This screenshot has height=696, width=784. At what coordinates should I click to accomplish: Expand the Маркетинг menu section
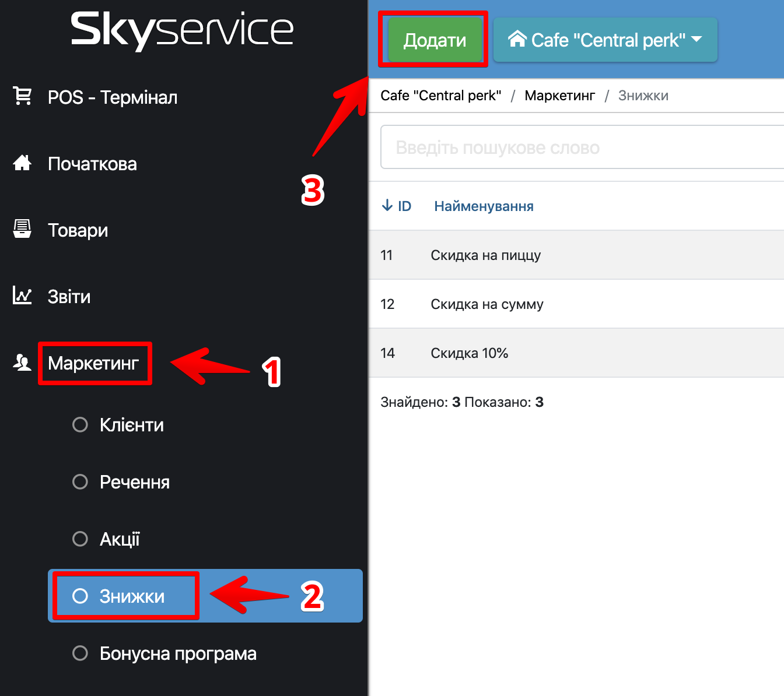point(93,363)
